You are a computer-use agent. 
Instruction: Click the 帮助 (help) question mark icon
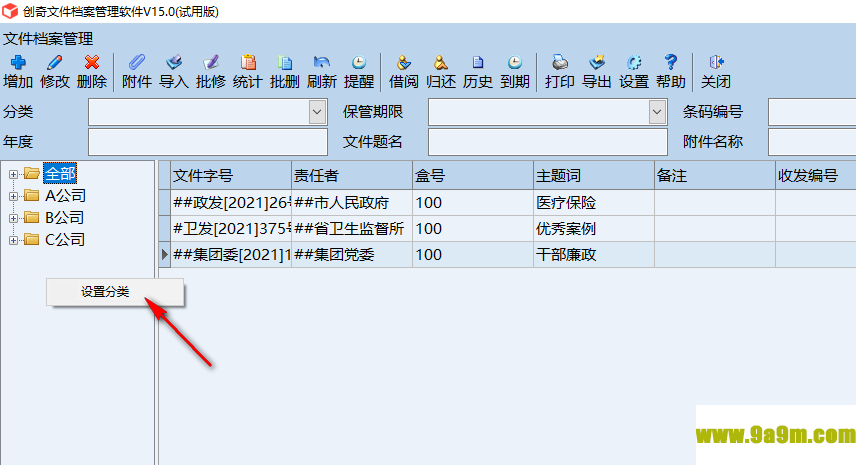coord(671,63)
